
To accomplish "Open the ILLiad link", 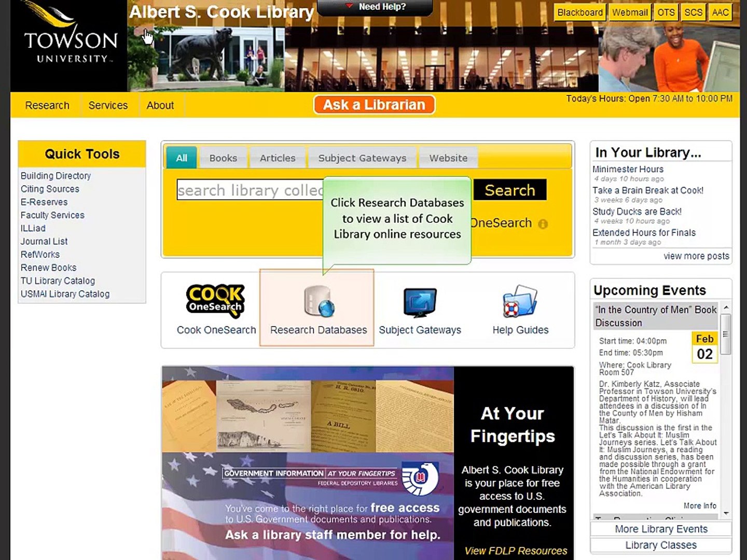I will [33, 228].
